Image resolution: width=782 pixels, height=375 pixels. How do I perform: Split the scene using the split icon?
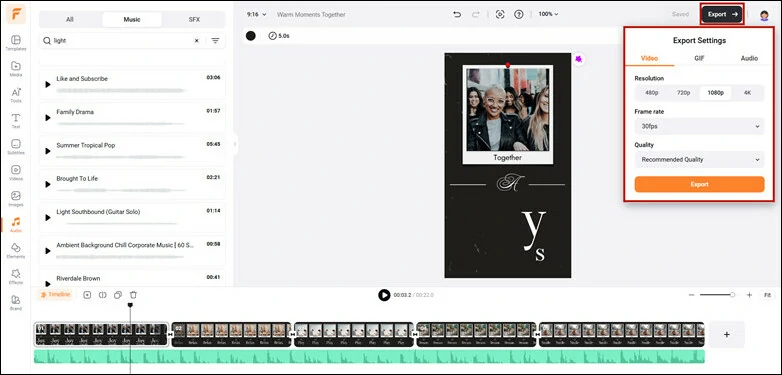[x=103, y=295]
